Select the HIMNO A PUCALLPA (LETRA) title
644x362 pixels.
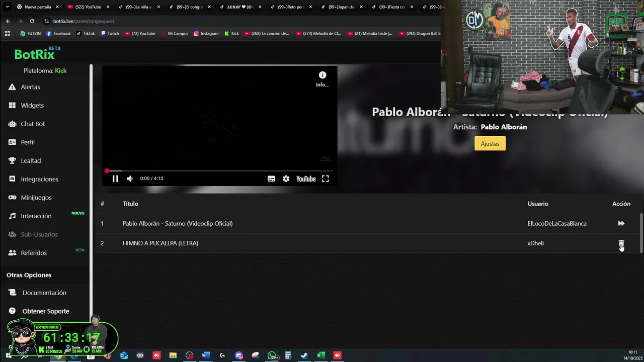[x=160, y=243]
